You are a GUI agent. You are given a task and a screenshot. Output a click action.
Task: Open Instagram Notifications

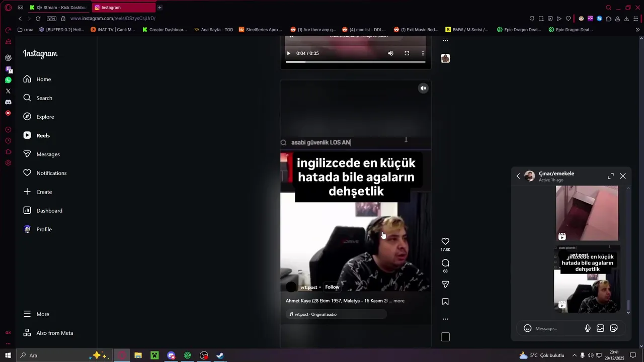(44, 173)
